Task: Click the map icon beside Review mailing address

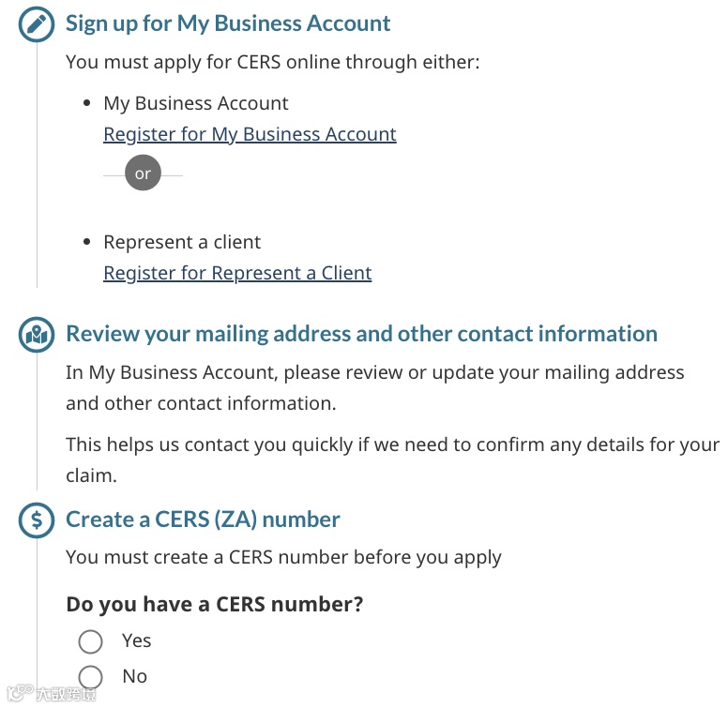Action: click(x=37, y=335)
